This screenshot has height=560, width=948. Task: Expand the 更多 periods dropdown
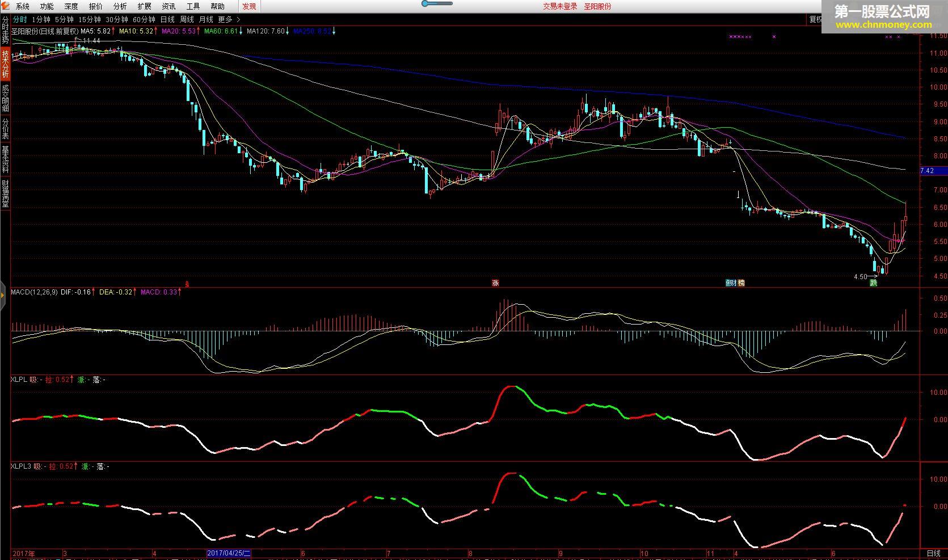(x=229, y=19)
